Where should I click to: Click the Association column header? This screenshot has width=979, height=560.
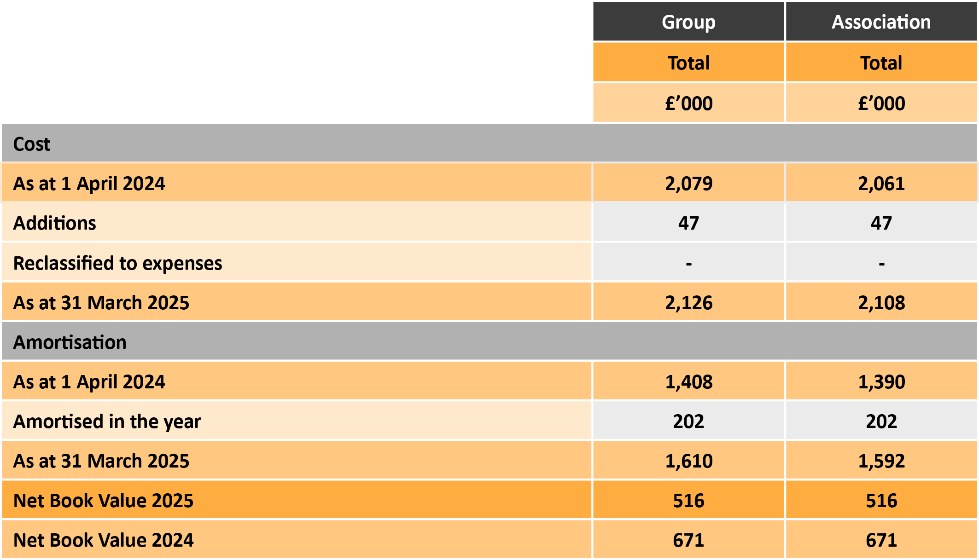881,22
